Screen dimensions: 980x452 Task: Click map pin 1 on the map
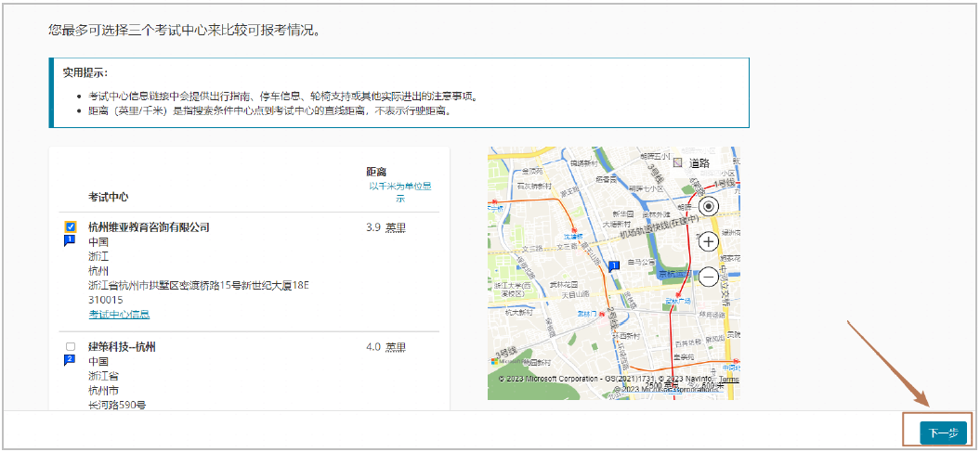point(613,266)
